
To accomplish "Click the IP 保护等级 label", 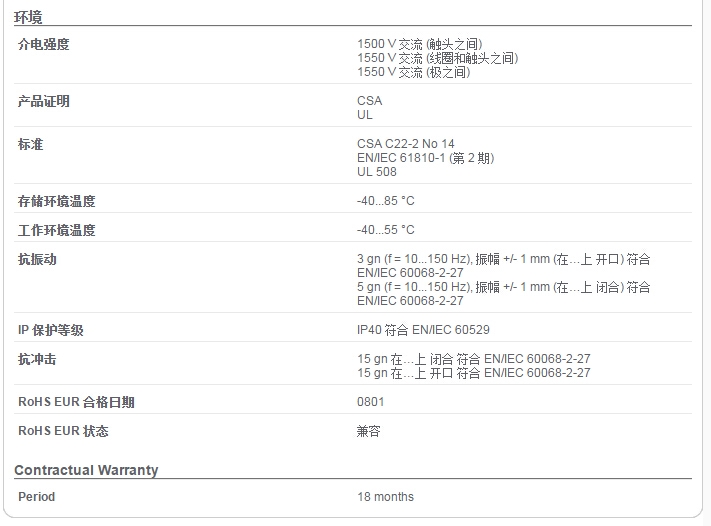I will (x=51, y=330).
